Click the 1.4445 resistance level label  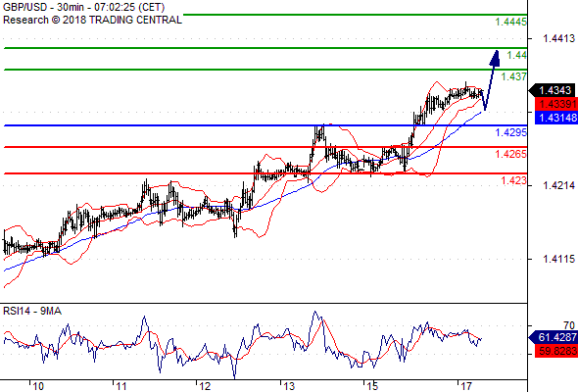tap(511, 22)
